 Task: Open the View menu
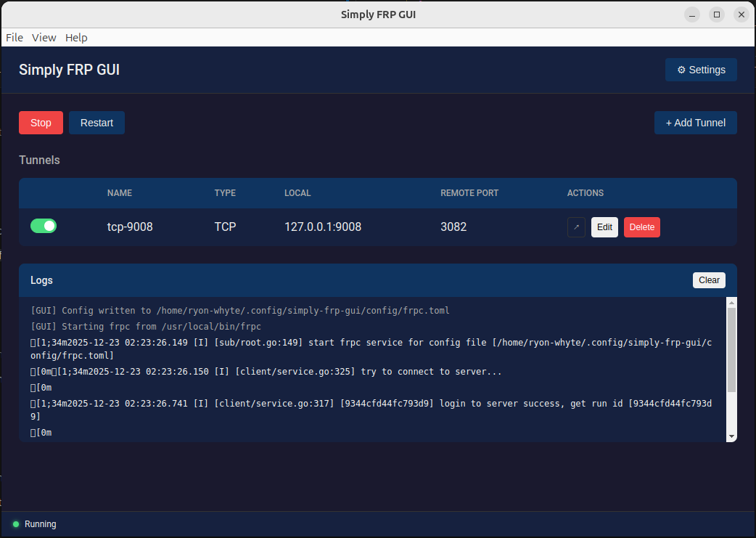click(x=44, y=37)
